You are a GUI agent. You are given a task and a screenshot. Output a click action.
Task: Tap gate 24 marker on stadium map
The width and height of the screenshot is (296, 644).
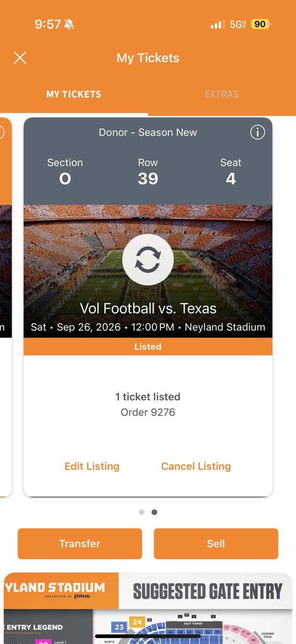pos(137,622)
